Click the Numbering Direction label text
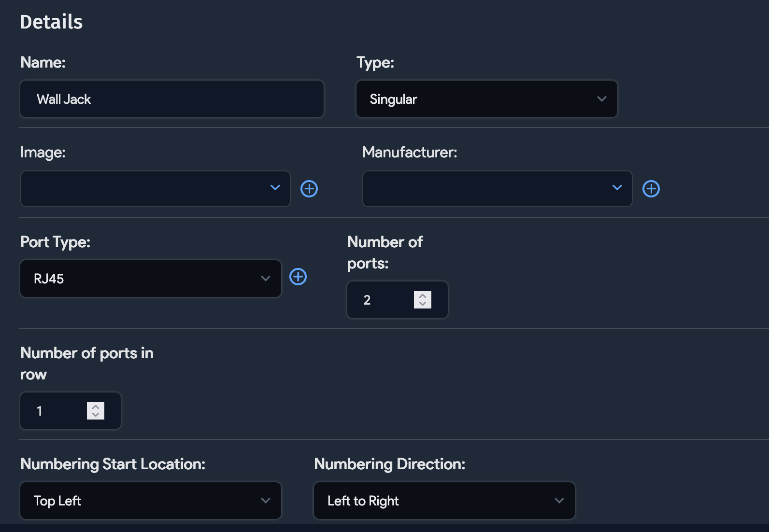Viewport: 769px width, 532px height. tap(389, 464)
